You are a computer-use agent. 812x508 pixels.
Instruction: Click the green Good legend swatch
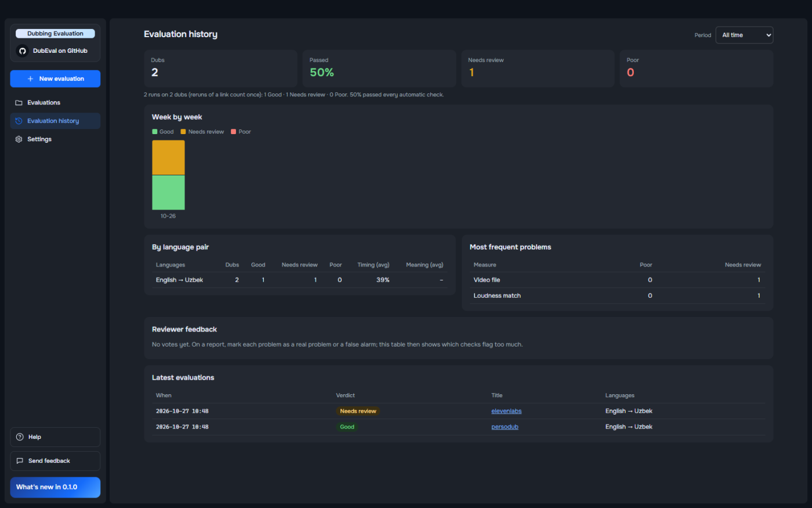coord(155,132)
